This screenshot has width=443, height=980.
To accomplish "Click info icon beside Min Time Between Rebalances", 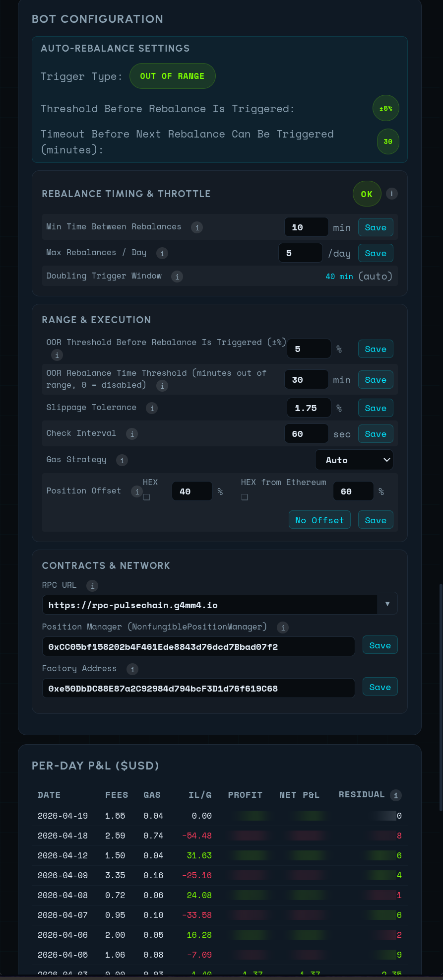I will tap(197, 227).
